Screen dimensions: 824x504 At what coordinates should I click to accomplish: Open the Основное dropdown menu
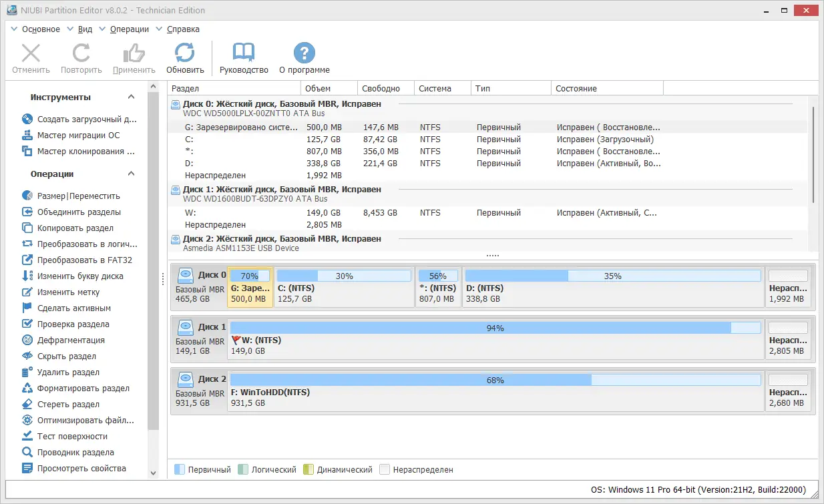tap(40, 29)
